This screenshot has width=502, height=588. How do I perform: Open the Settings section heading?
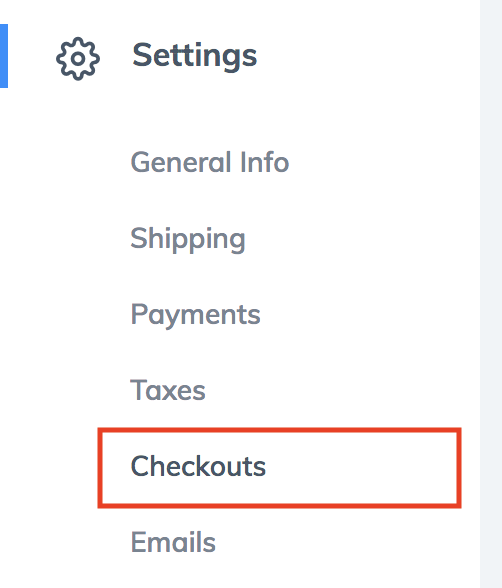coord(195,56)
